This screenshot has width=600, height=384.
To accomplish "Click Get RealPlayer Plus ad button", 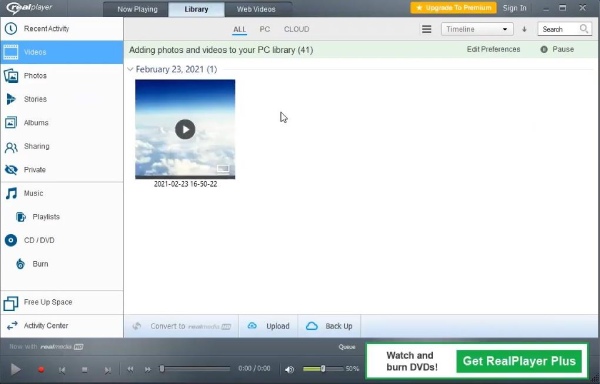I will click(x=519, y=361).
